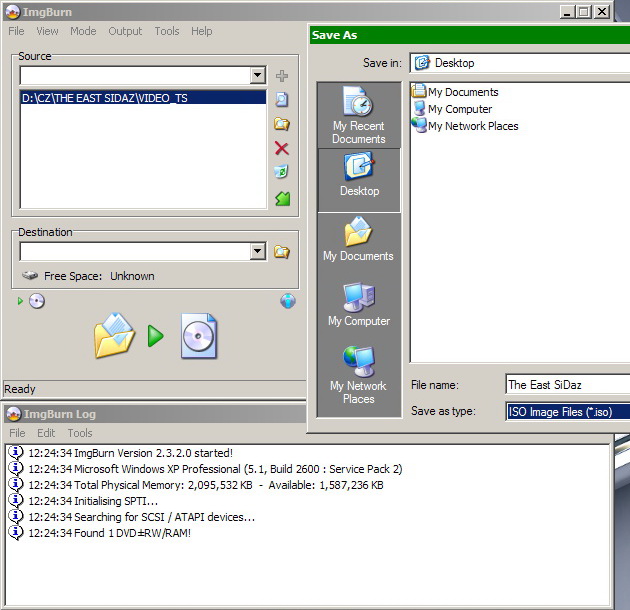This screenshot has width=630, height=610.
Task: Click the green arrow icon under Source
Action: (282, 199)
